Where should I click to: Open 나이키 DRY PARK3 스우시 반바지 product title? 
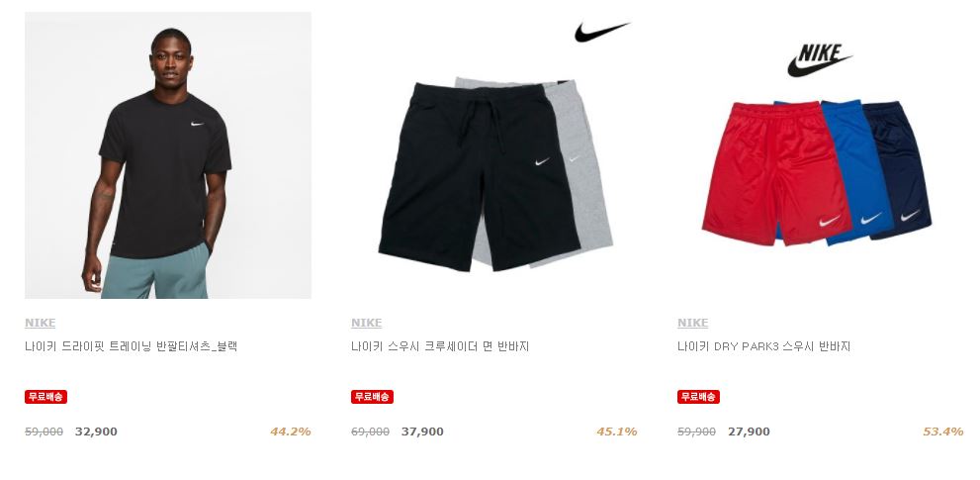coord(763,346)
